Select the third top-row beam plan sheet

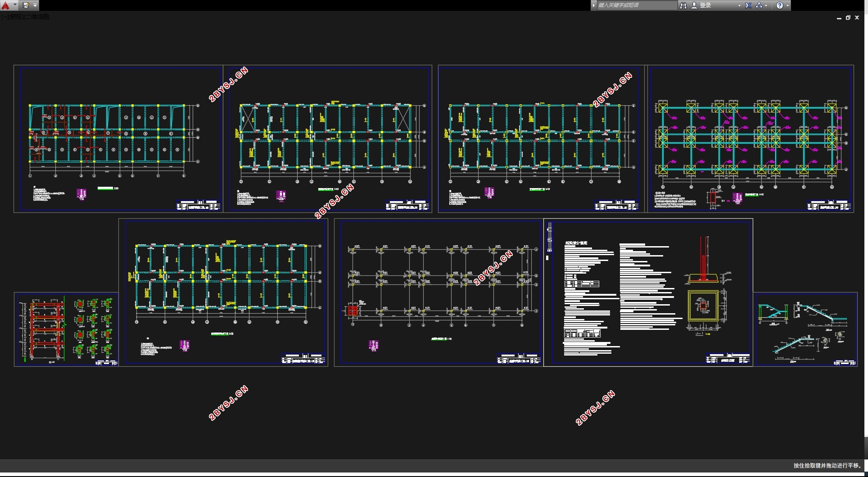542,139
